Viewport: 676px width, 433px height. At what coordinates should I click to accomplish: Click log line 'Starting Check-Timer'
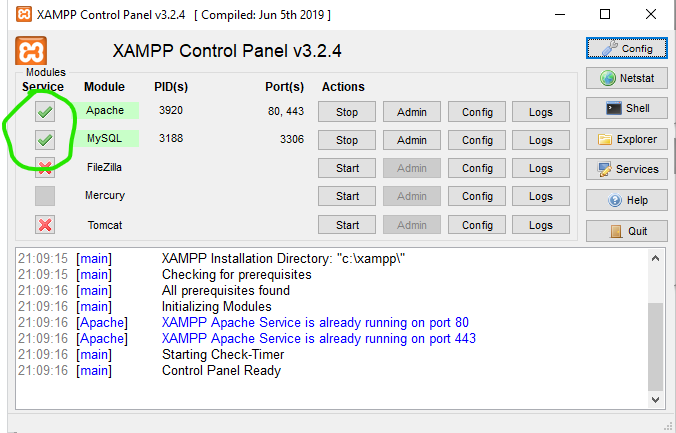(x=223, y=355)
